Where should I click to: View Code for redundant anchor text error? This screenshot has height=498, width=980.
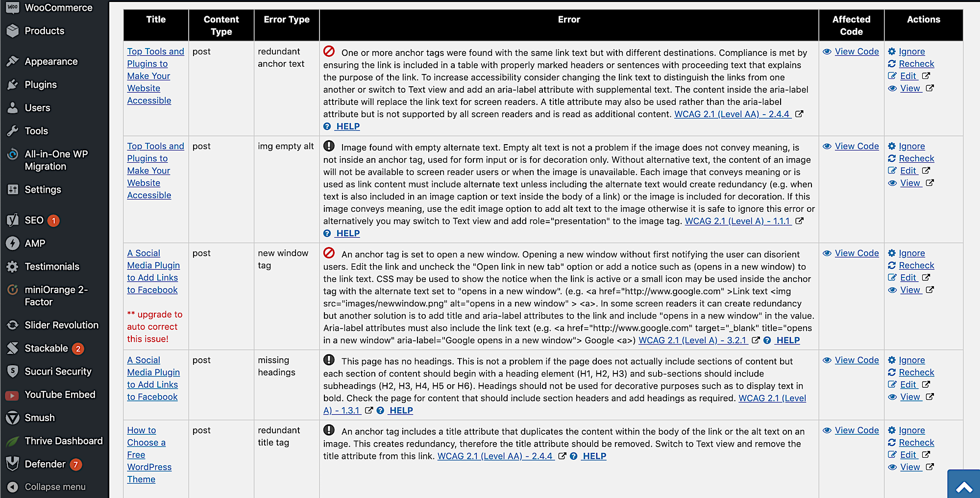click(x=857, y=51)
